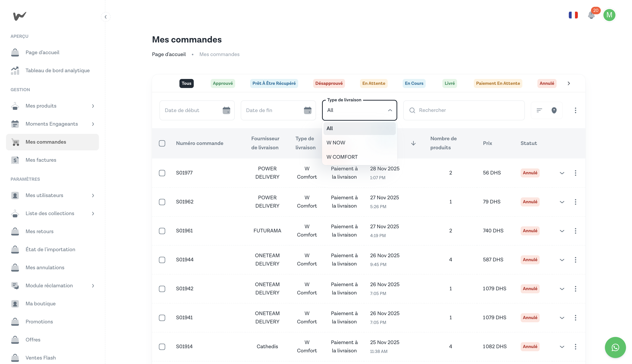Screen dimensions: 632x364
Task: Check the box for order S01962
Action: (162, 202)
